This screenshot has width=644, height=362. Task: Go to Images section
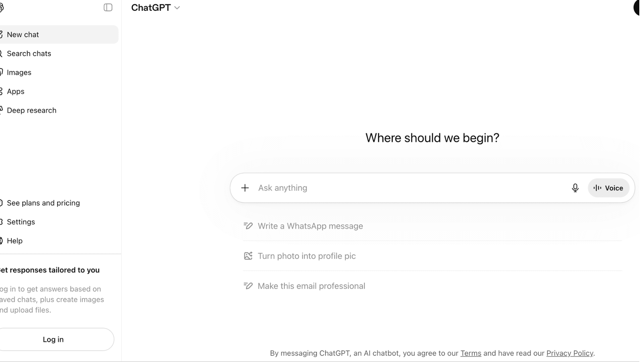point(59,72)
